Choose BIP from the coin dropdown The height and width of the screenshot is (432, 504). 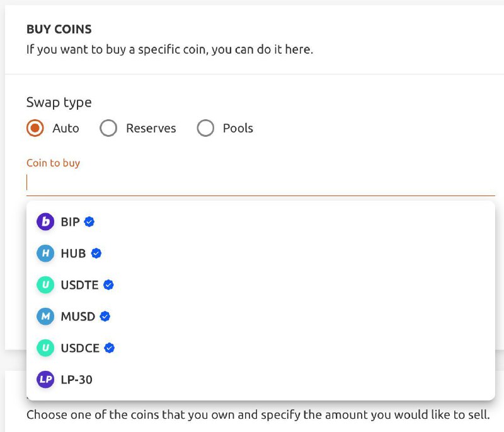261,221
